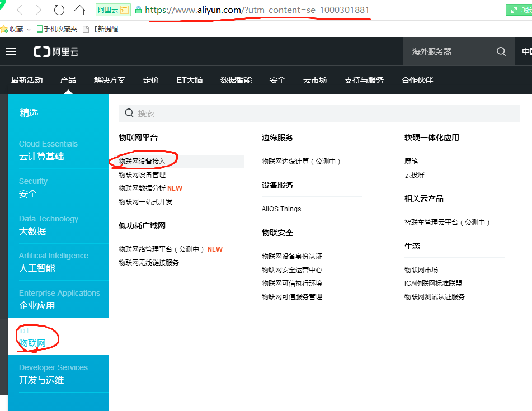Open the 物联网市场 link

pos(421,270)
